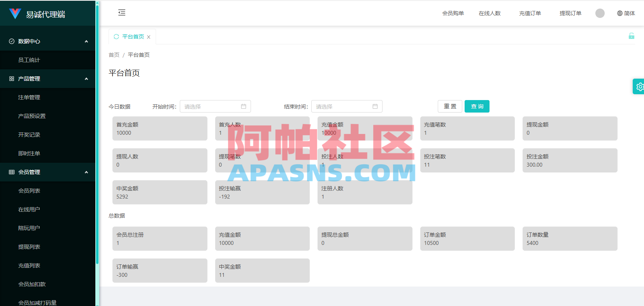Click the 数据中心 check-circle icon
The image size is (644, 306).
(12, 41)
